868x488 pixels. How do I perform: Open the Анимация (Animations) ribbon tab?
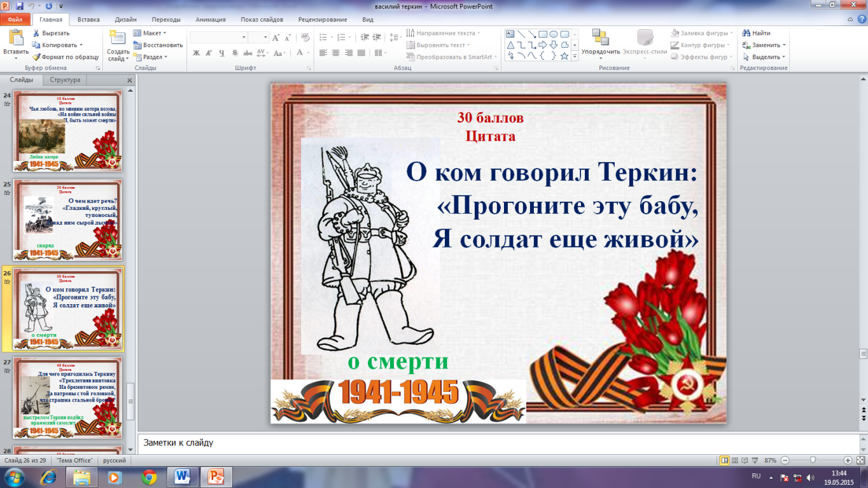[x=209, y=20]
